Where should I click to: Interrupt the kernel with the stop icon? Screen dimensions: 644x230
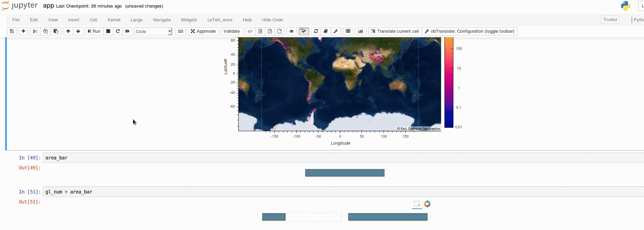(x=108, y=31)
